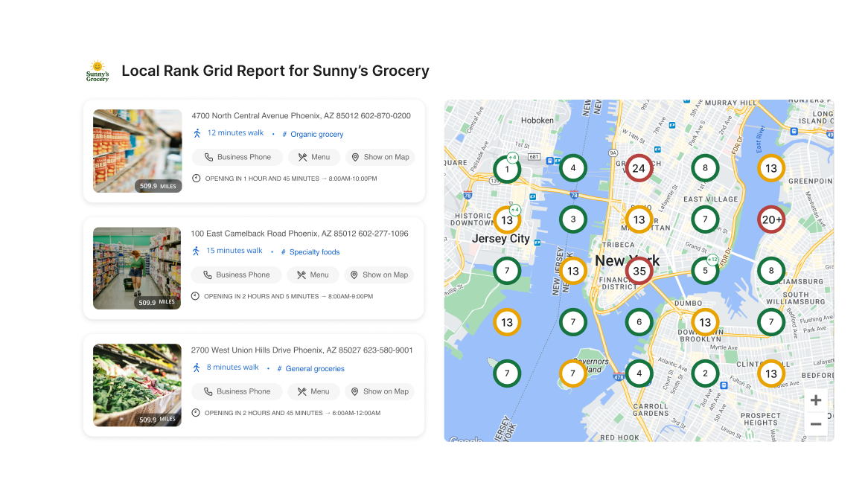This screenshot has height=494, width=868.
Task: Select the red 20+ map marker
Action: pos(771,219)
